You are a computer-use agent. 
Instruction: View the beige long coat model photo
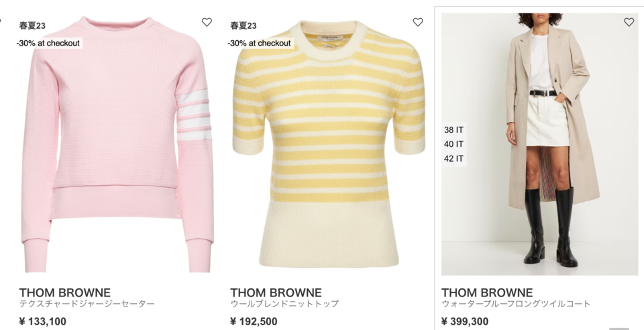[x=539, y=144]
